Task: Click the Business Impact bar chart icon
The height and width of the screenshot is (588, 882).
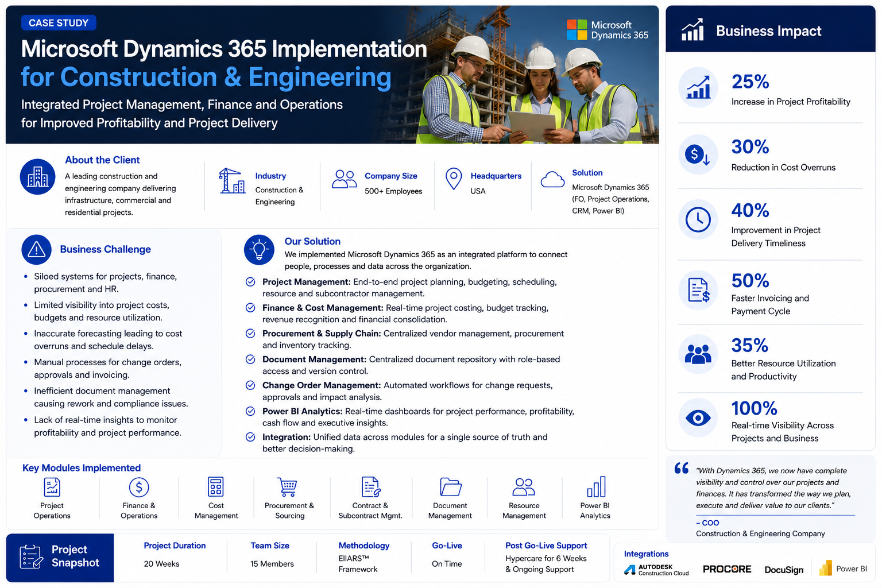Action: pyautogui.click(x=693, y=30)
